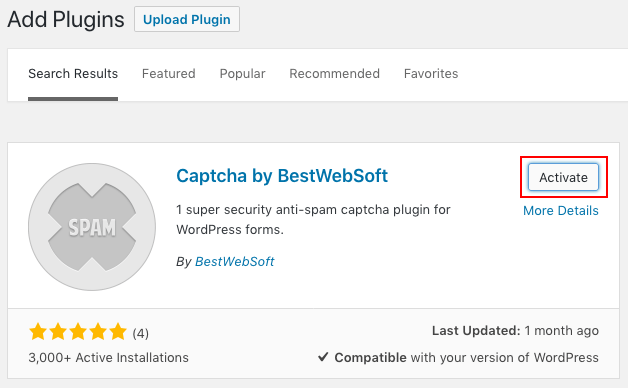
Task: Click the Compatible checkmark icon
Action: click(x=323, y=357)
